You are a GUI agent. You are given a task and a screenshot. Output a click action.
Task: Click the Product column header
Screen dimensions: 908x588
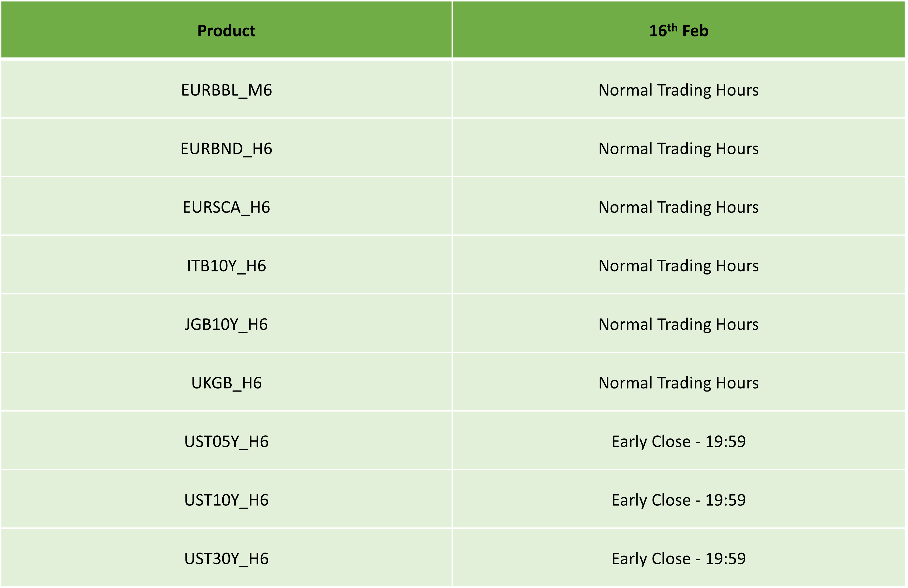click(226, 31)
